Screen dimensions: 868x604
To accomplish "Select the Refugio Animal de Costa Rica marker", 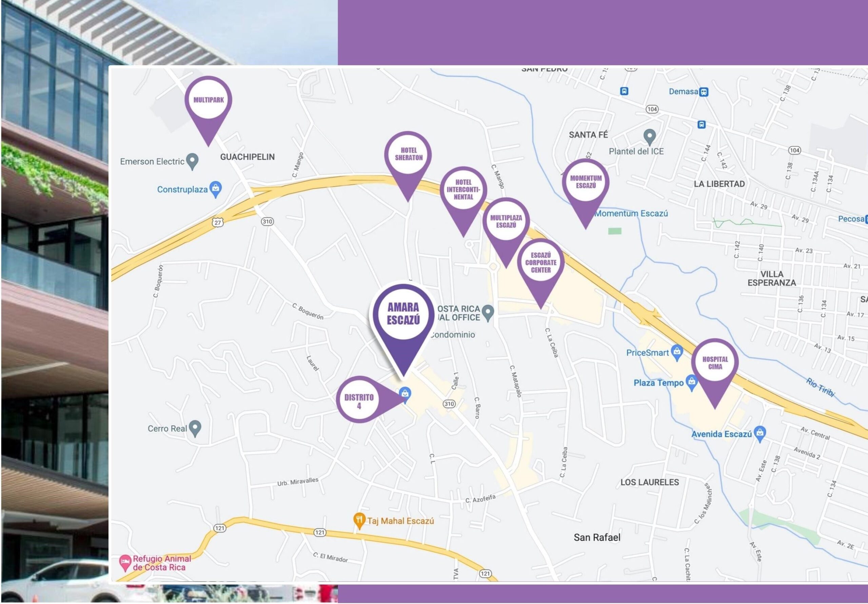I will (x=125, y=563).
